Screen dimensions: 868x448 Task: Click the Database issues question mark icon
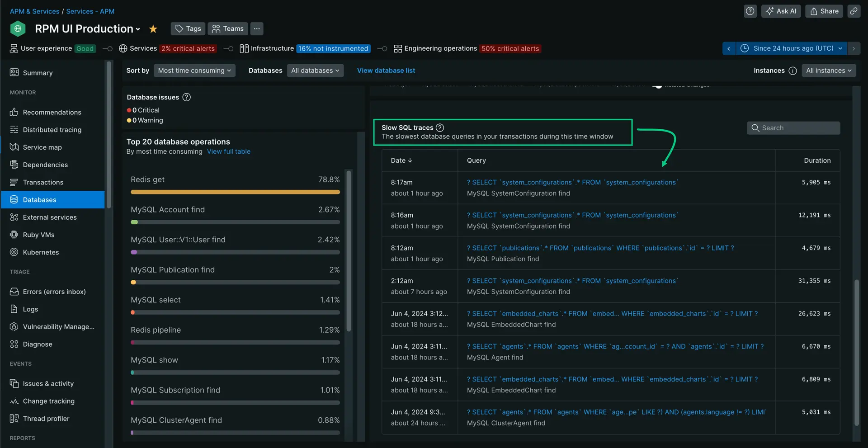coord(186,97)
